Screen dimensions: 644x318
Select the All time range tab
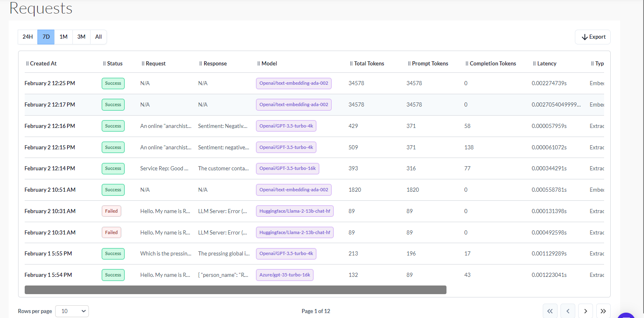pyautogui.click(x=98, y=37)
